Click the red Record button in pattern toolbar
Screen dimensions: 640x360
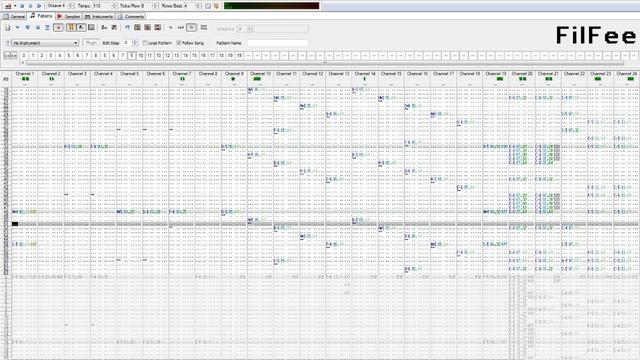(58, 27)
